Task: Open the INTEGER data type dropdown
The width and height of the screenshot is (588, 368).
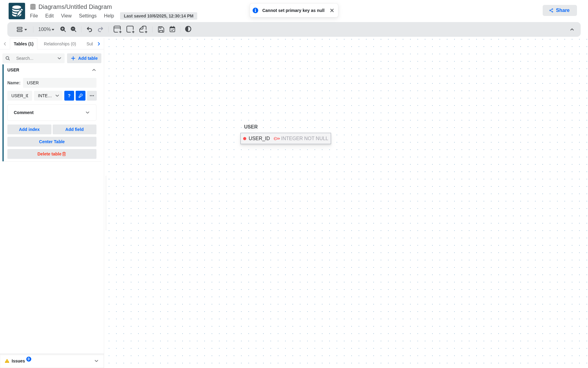Action: coord(48,96)
